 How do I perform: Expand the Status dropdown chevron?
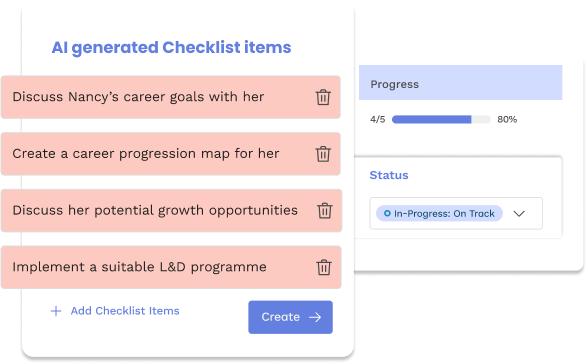[x=519, y=213]
